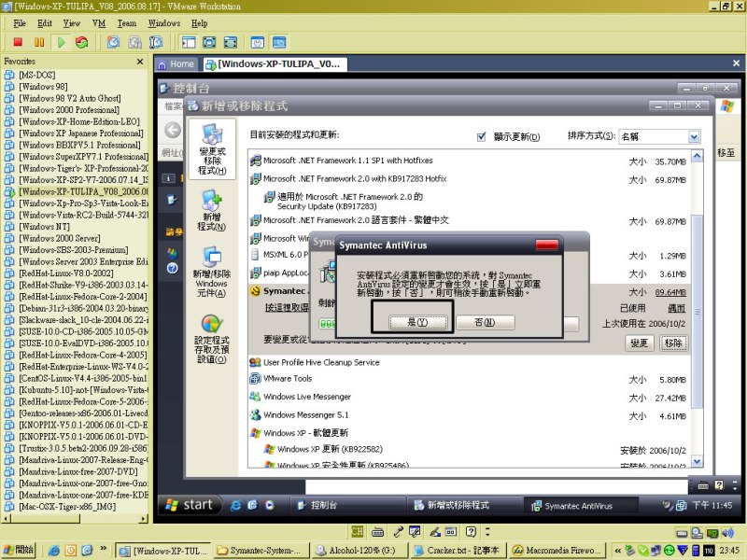
Task: Click Alcohol-120% in host taskbar
Action: (x=359, y=550)
